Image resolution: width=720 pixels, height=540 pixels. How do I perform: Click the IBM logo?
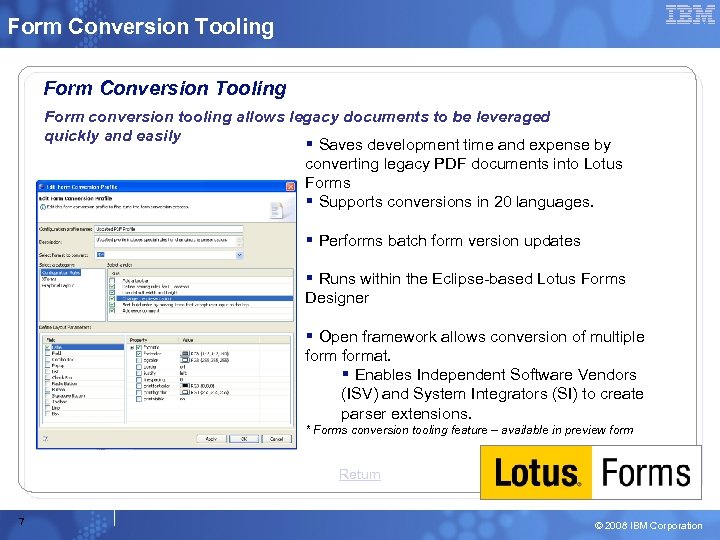(x=690, y=14)
